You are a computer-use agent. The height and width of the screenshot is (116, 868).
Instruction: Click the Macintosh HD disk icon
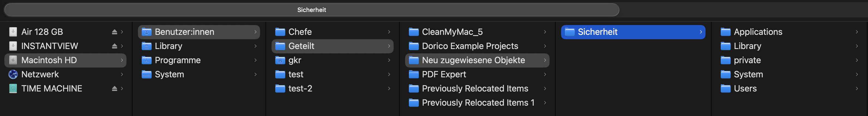click(x=13, y=60)
